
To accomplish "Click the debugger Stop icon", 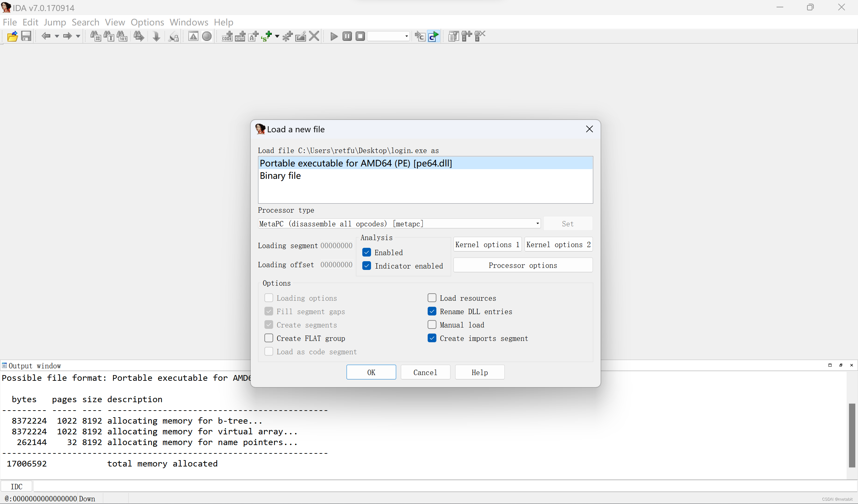I will pos(360,36).
